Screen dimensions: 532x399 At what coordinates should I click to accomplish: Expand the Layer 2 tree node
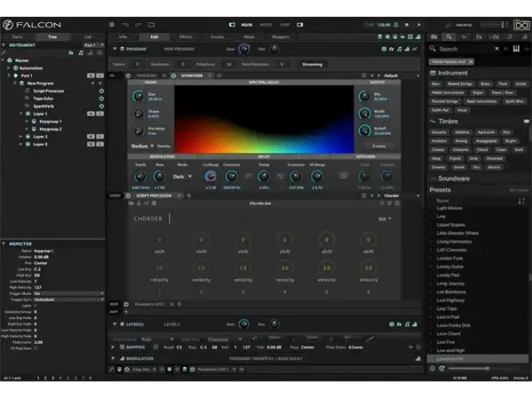point(20,137)
